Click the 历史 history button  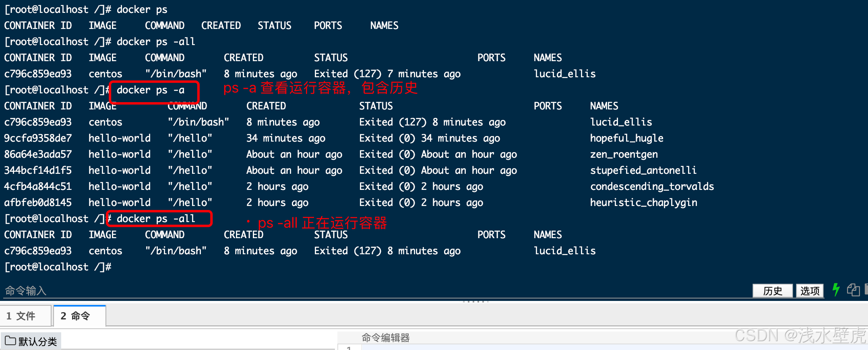773,290
